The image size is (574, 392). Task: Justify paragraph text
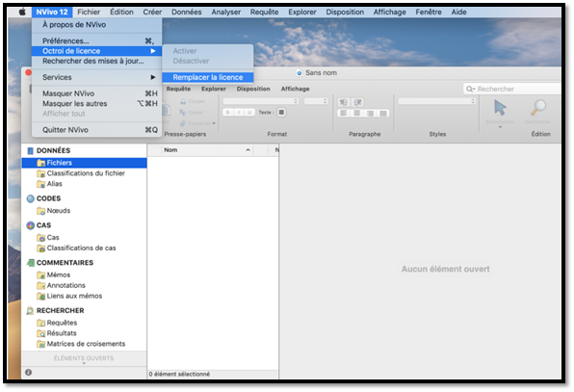coord(383,113)
